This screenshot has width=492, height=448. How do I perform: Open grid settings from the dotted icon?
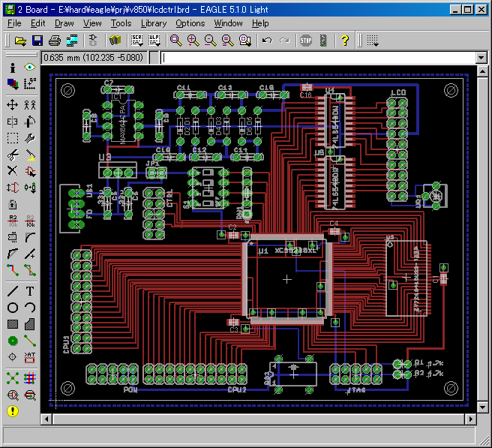(373, 41)
